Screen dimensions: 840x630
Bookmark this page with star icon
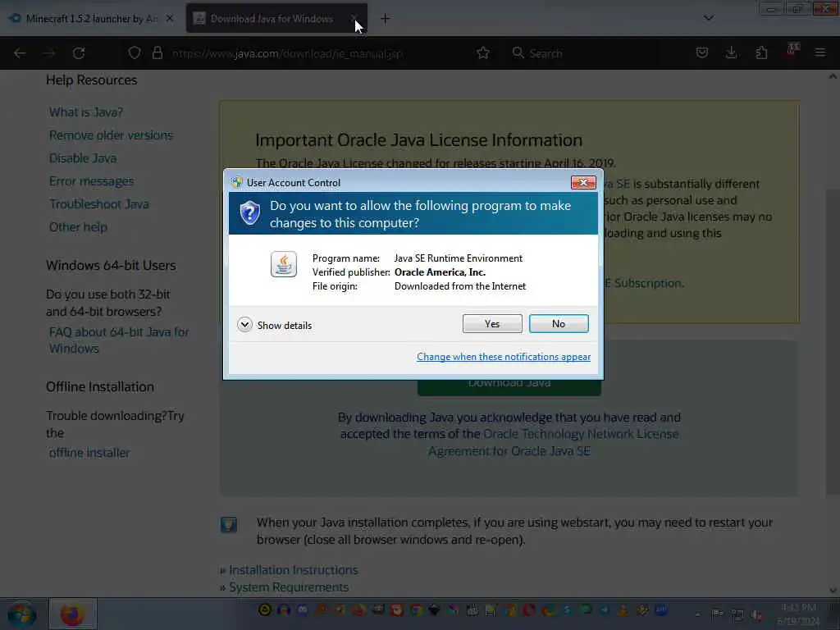tap(482, 53)
